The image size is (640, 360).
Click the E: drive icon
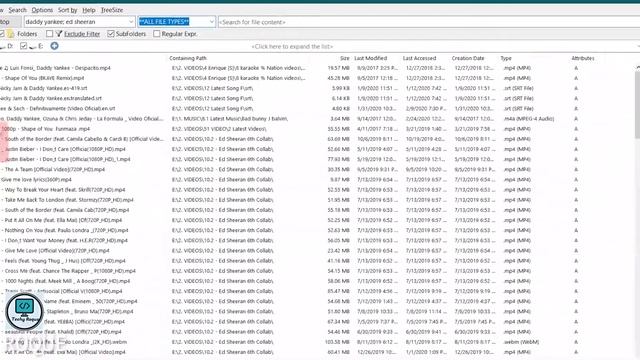point(33,47)
